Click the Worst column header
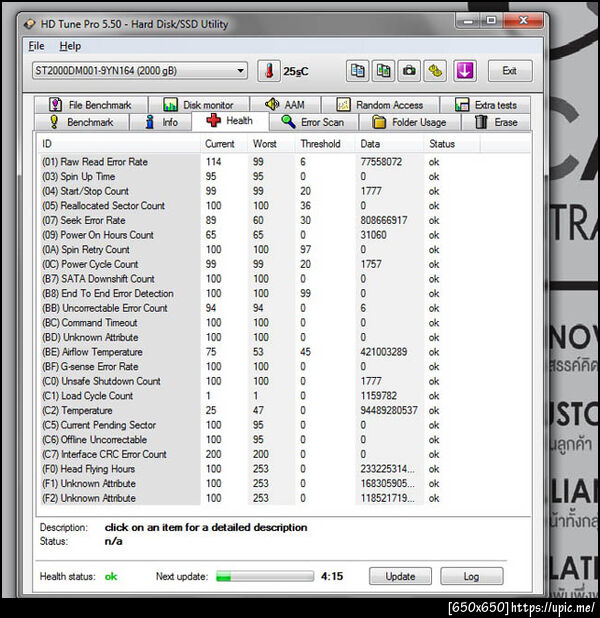 click(x=271, y=144)
